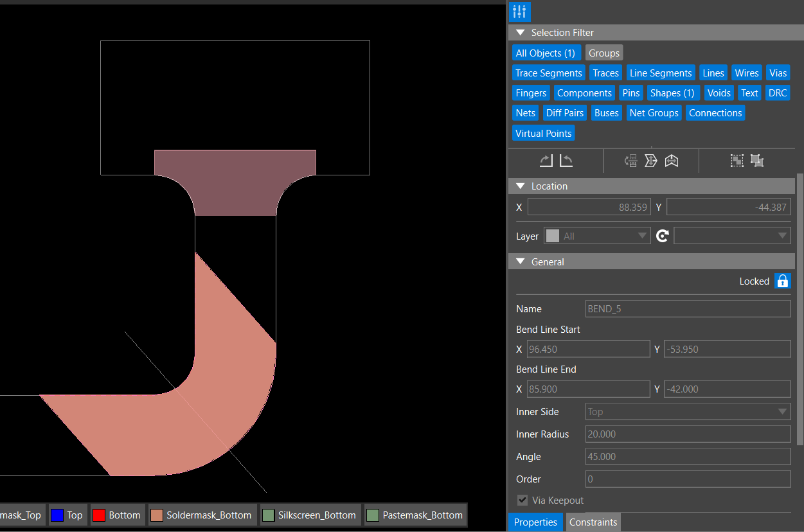Collapse the Selection Filter section

point(521,32)
